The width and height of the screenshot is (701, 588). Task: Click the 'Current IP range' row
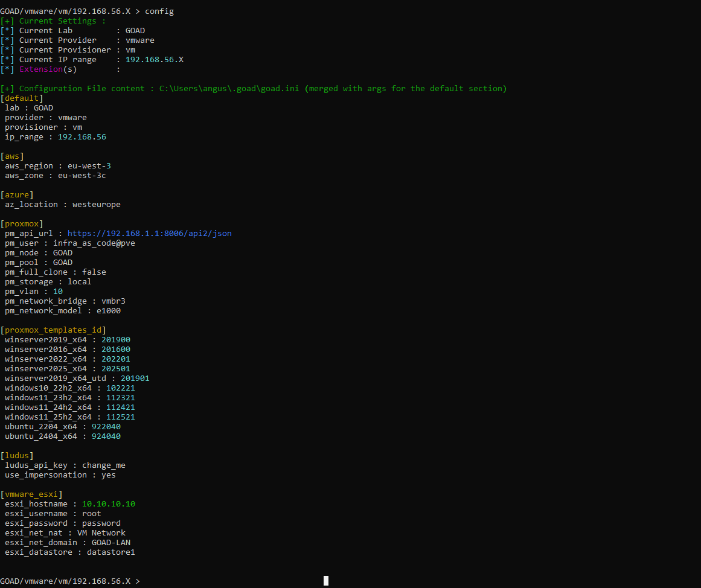(x=92, y=60)
